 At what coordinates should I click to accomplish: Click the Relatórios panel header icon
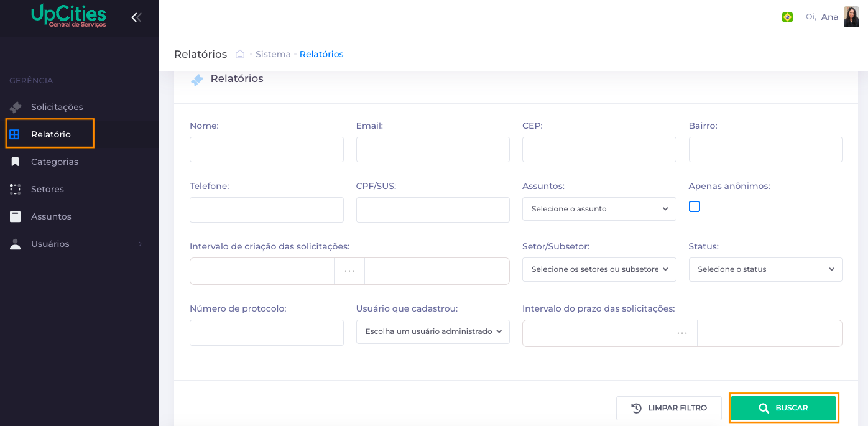pos(197,80)
